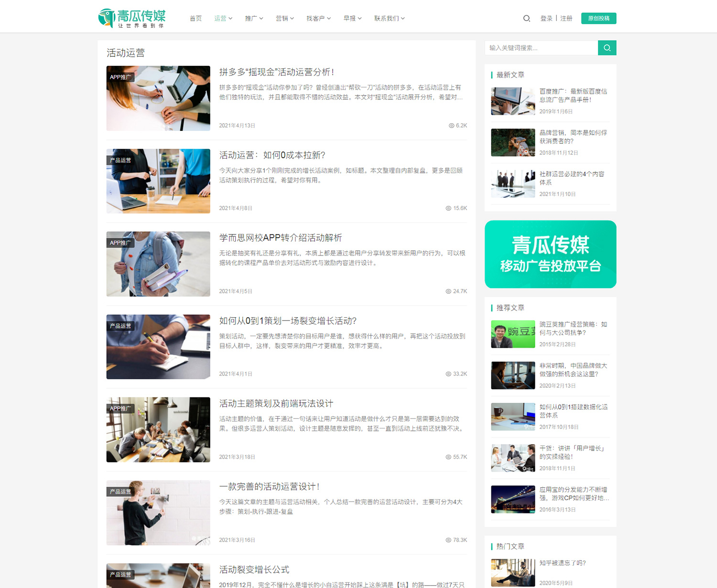
Task: Click 产品运营 tag on 裂变增长活动 thumbnail
Action: pos(120,326)
